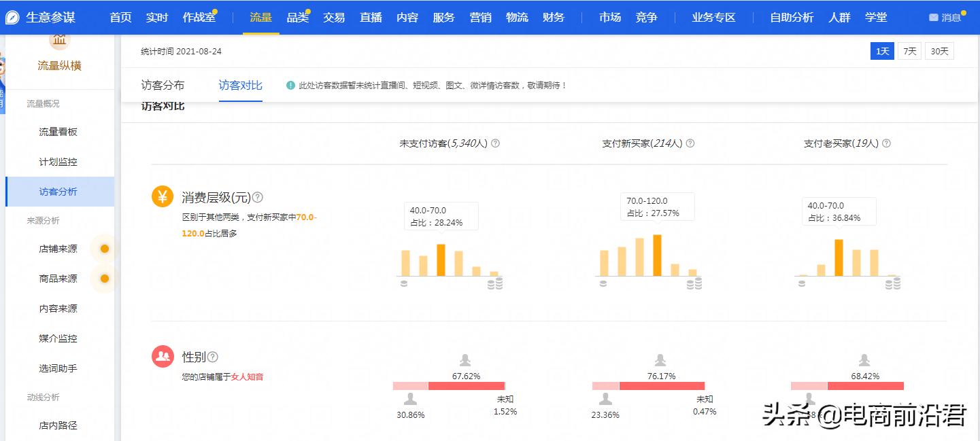
Task: Click the 流量纵横 panel icon
Action: (59, 39)
